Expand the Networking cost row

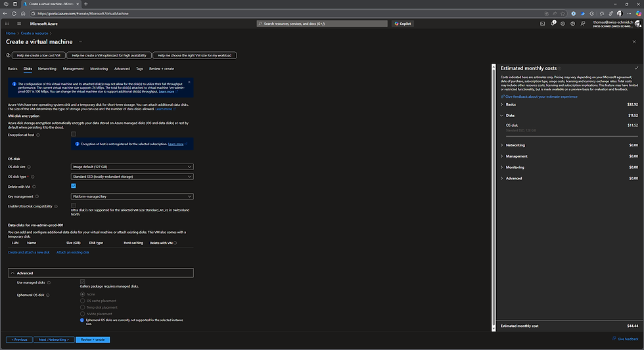click(x=569, y=145)
